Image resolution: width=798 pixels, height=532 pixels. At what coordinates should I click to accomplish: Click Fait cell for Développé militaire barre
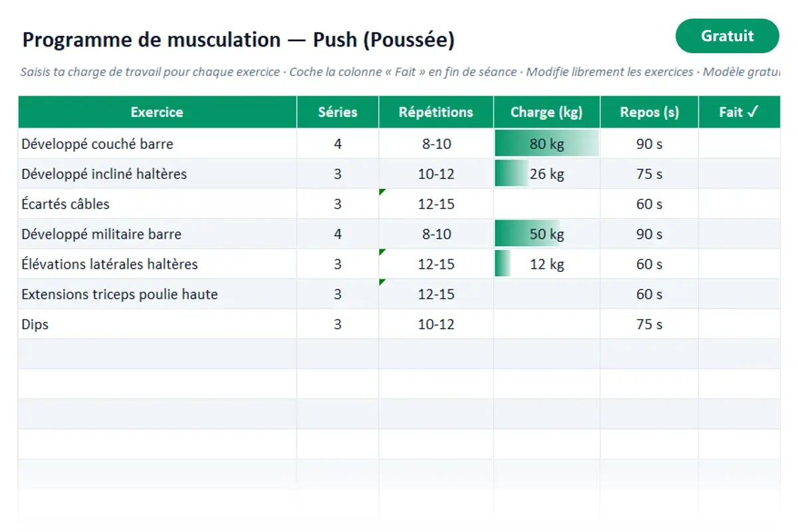(739, 234)
